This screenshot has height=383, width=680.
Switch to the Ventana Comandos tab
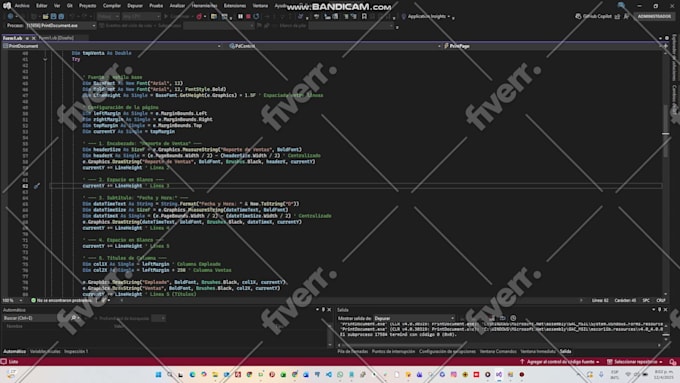coord(498,351)
